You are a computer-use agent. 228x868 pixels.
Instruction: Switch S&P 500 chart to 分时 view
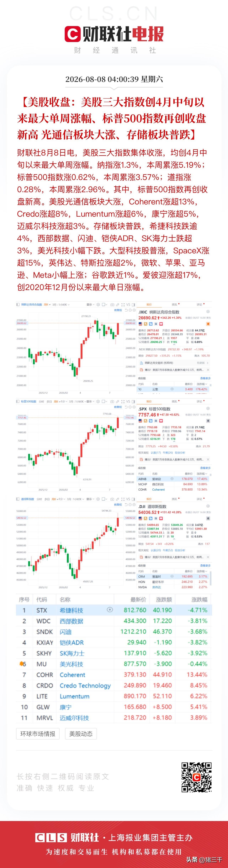coord(42,402)
